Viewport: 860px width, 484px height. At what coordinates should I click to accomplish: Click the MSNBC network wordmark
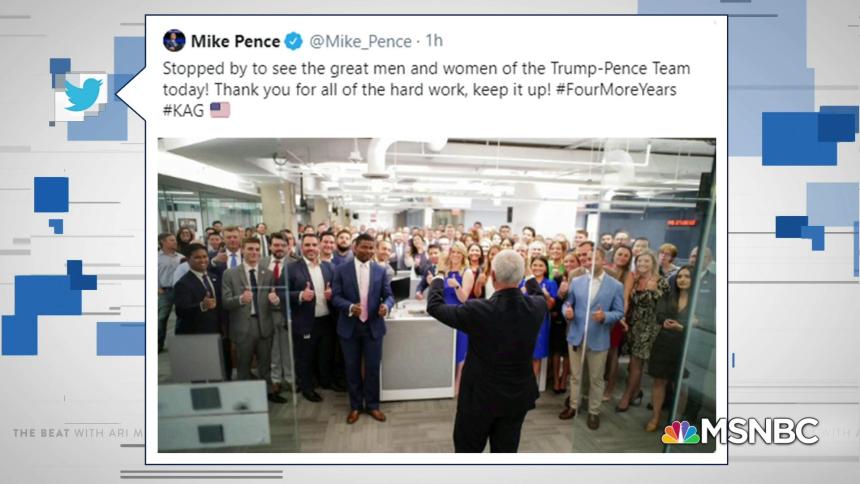pos(760,431)
